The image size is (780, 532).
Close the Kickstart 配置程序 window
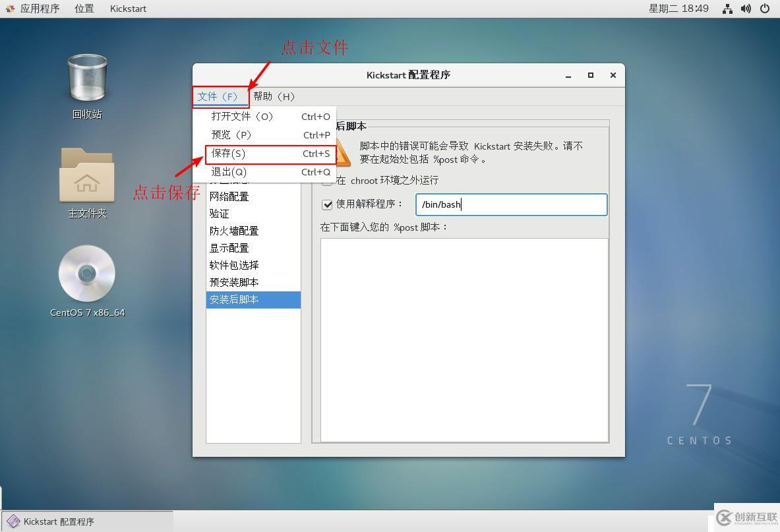click(613, 75)
